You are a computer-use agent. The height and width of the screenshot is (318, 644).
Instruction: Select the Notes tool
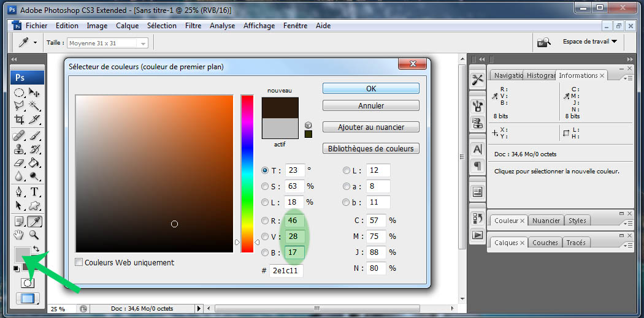[x=19, y=222]
